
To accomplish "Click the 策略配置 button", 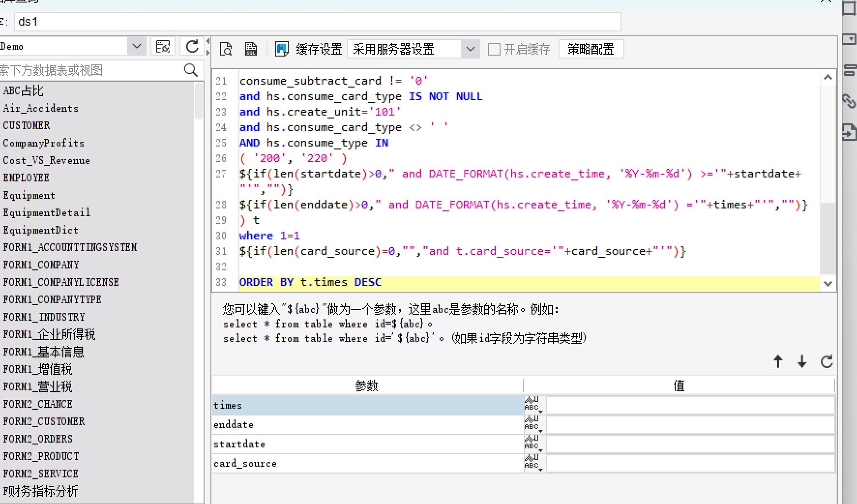I will pos(591,49).
